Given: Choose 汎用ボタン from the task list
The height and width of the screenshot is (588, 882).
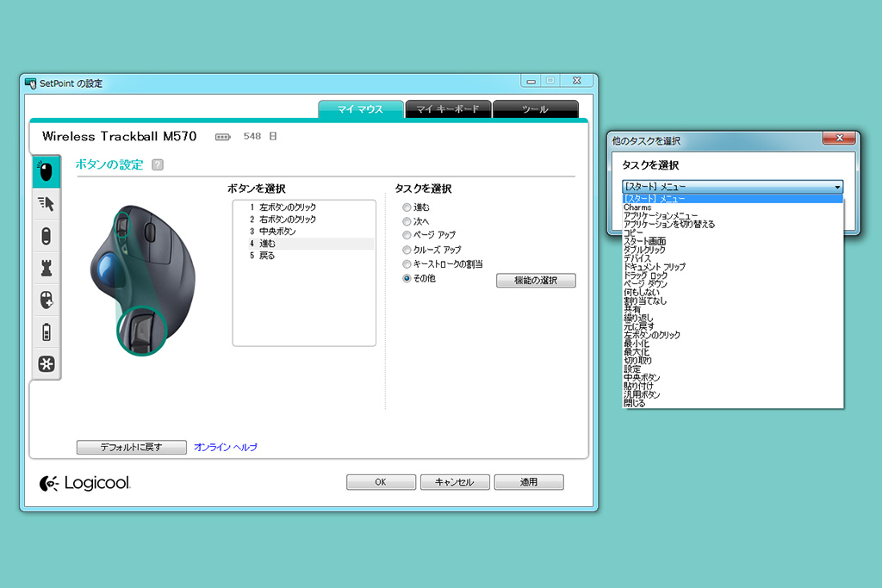Looking at the screenshot, I should coord(733,394).
